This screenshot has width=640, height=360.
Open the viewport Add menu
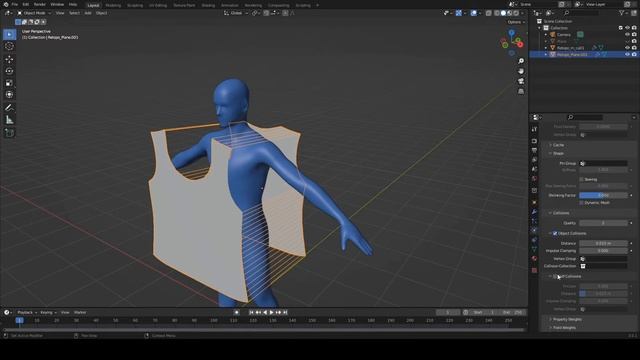point(88,13)
